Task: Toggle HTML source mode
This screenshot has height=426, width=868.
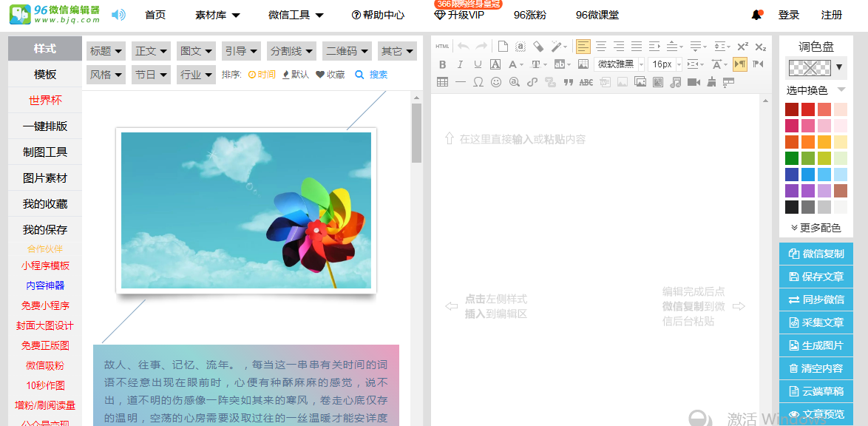Action: coord(442,47)
